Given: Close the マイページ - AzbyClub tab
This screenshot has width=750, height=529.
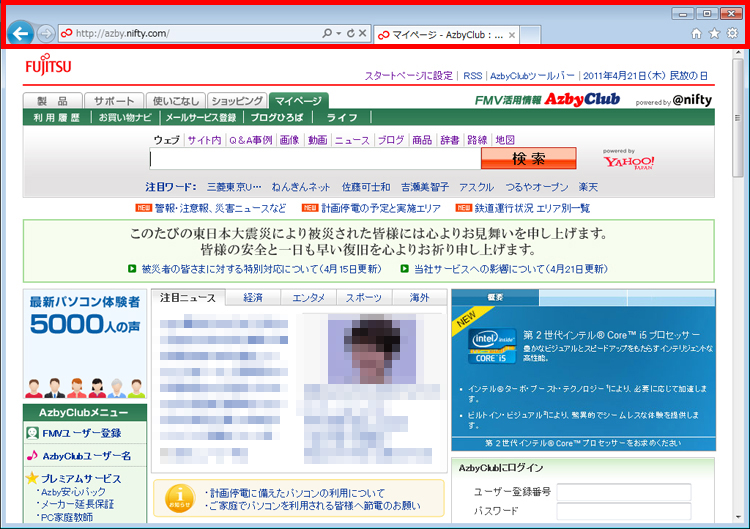Looking at the screenshot, I should [x=512, y=35].
